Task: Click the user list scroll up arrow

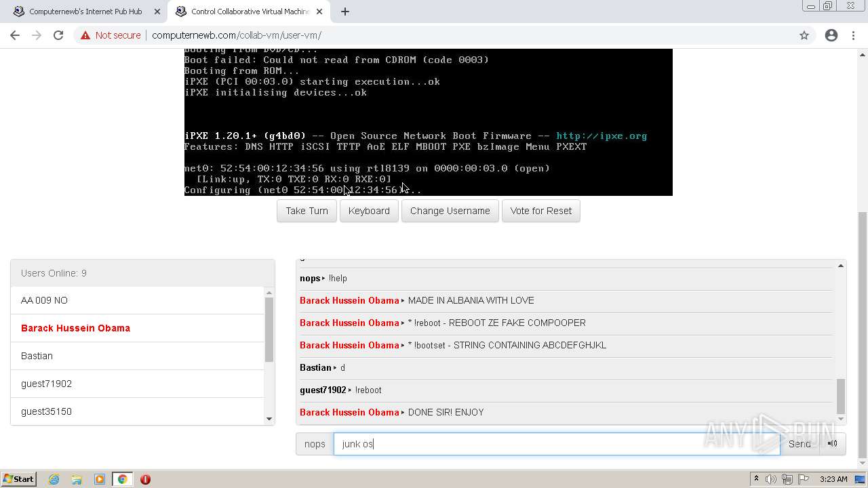Action: click(x=269, y=293)
